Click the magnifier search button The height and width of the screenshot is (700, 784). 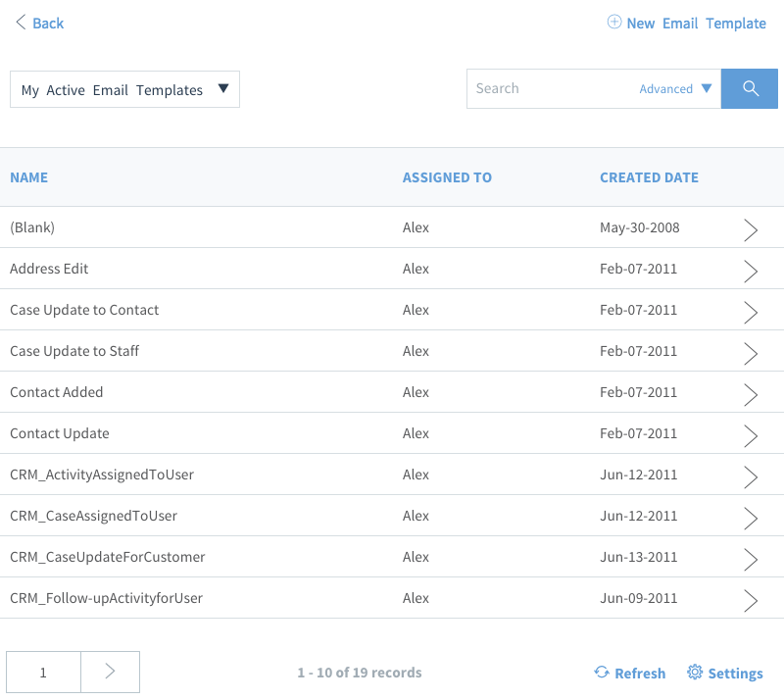pos(749,88)
